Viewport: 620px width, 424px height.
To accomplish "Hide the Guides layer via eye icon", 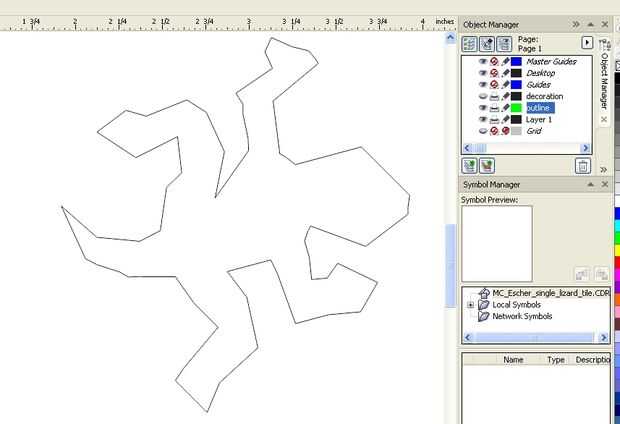I will click(x=482, y=85).
